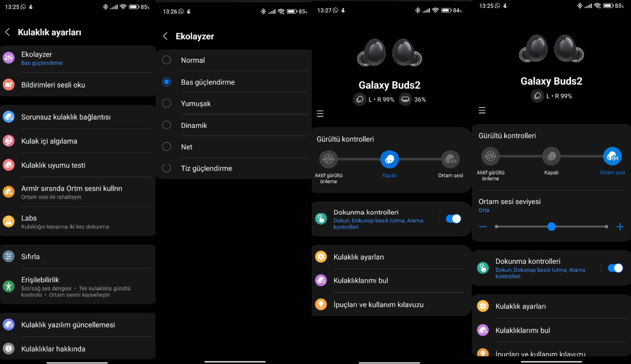Open Kulaklık yazılım güncellemesi
Viewport: 631px width, 364px height.
point(78,325)
